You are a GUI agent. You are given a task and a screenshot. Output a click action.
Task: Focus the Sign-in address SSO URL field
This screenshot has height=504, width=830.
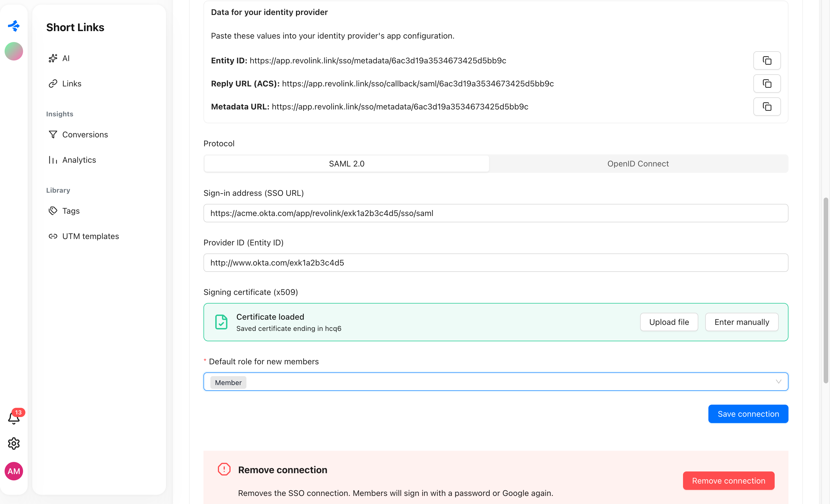495,213
